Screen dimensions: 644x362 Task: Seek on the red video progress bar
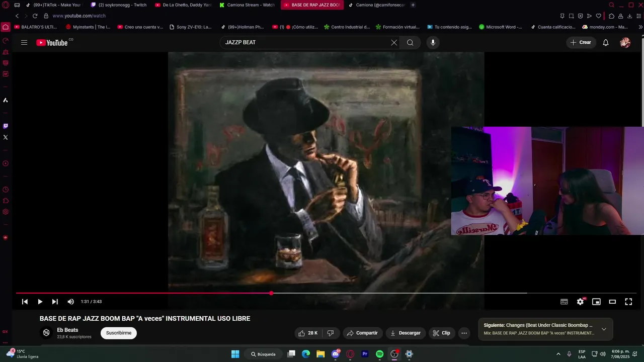tap(326, 293)
